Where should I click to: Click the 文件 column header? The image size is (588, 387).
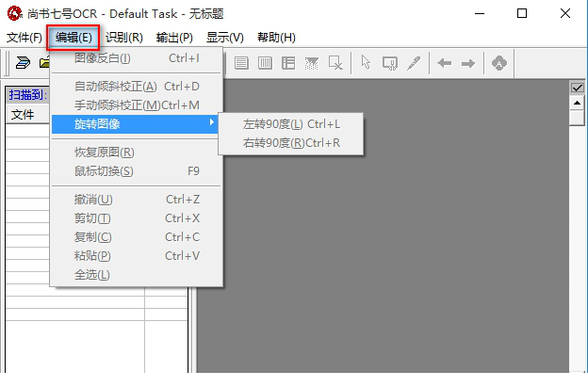pos(27,115)
